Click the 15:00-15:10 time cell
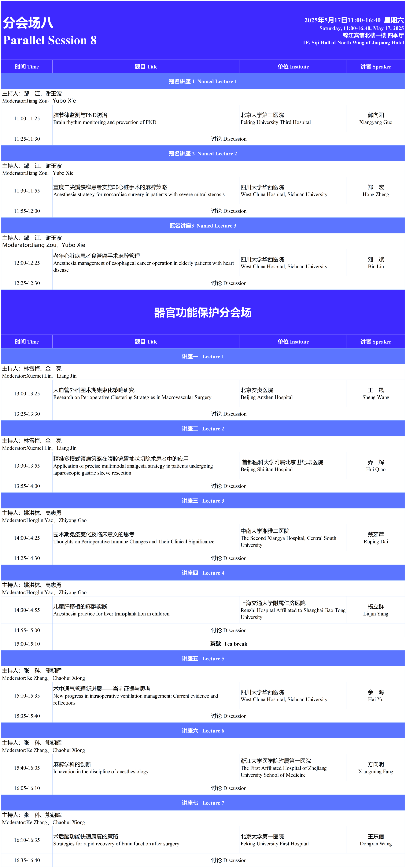406x868 pixels. pyautogui.click(x=27, y=644)
